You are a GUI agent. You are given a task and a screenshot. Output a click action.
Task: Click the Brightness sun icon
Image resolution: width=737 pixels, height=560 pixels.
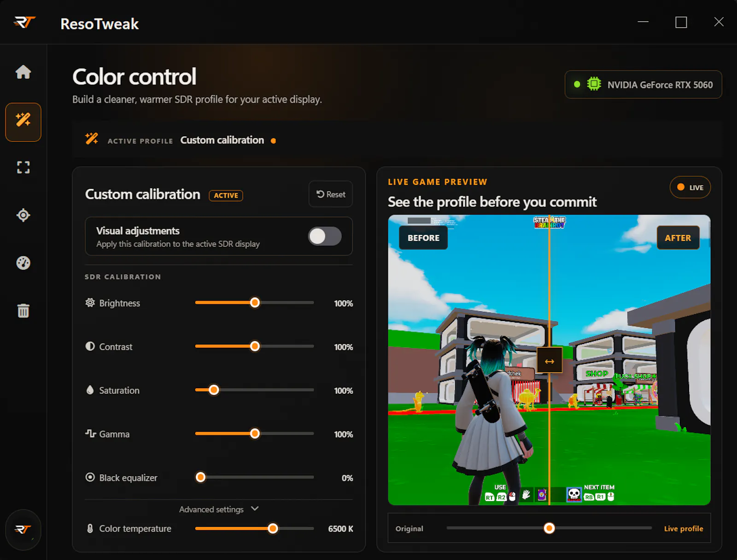90,303
